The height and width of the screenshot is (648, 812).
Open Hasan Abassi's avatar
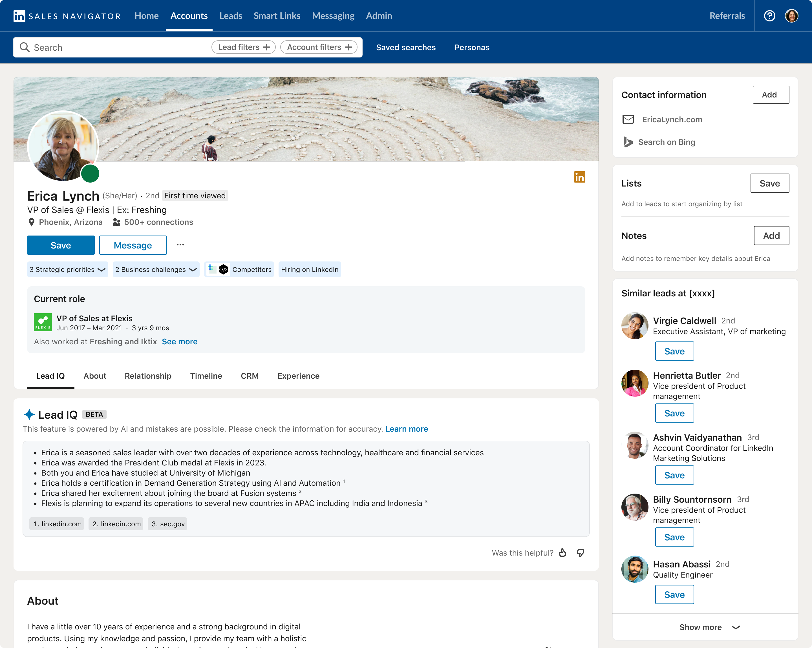point(635,569)
